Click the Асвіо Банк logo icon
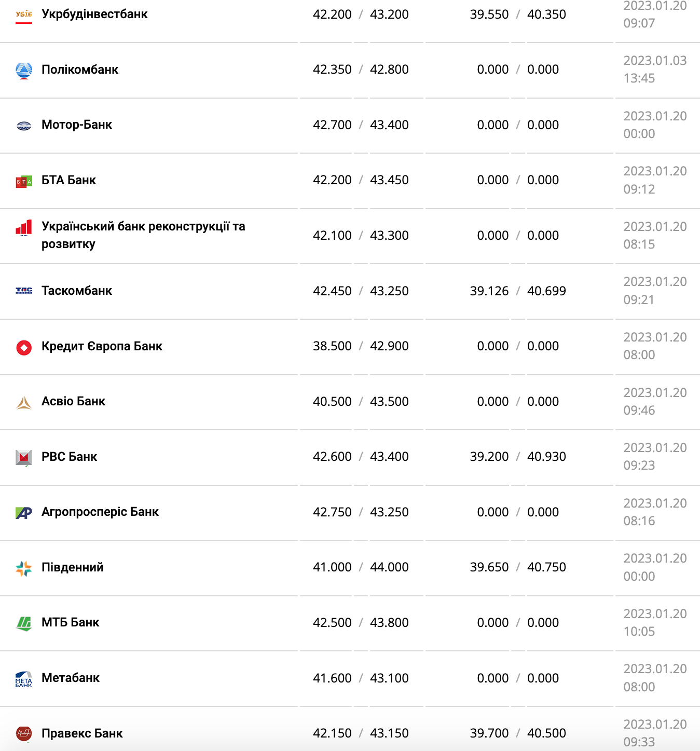Screen dimensions: 700x751 coord(24,402)
